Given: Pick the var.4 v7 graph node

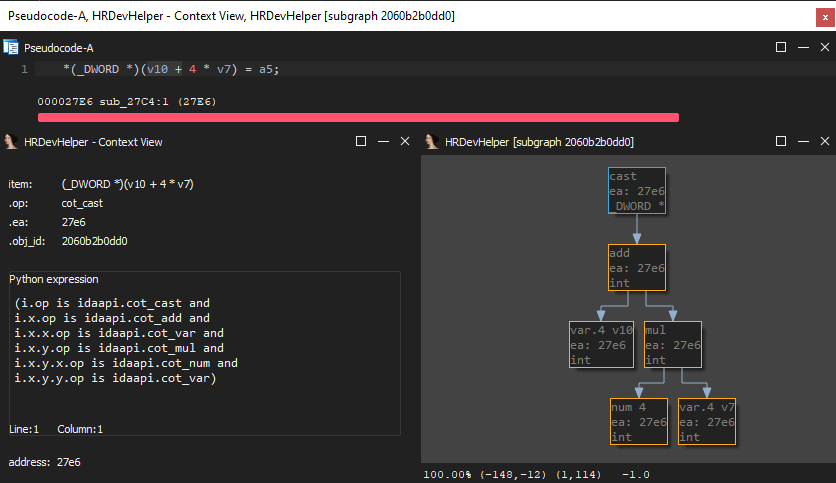Looking at the screenshot, I should [x=706, y=422].
